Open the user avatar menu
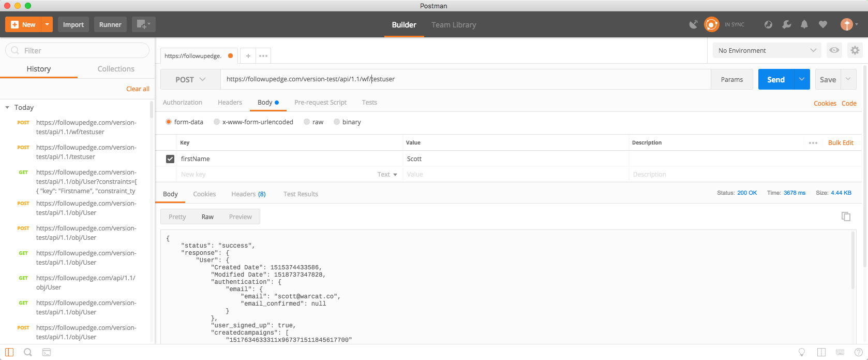This screenshot has height=360, width=868. (849, 24)
